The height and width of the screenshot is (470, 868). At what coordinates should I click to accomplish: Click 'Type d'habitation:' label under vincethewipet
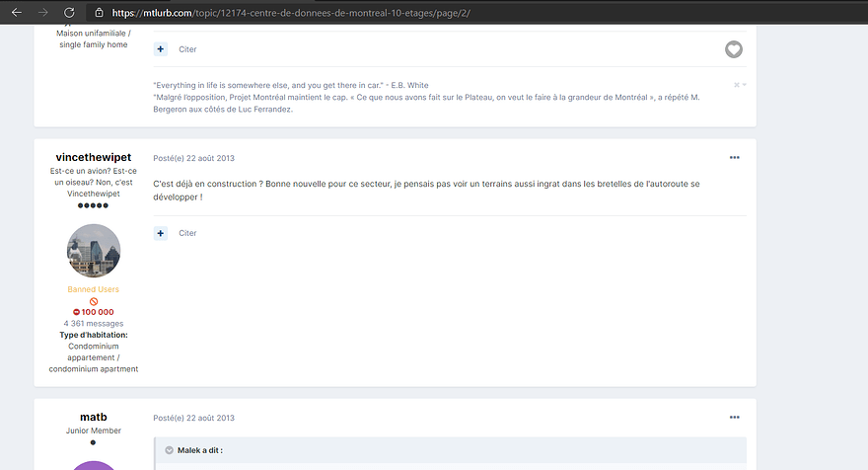coord(94,335)
